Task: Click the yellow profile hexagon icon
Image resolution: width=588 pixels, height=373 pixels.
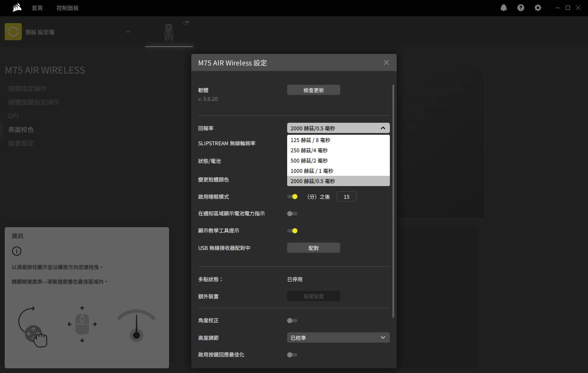Action: click(x=13, y=32)
